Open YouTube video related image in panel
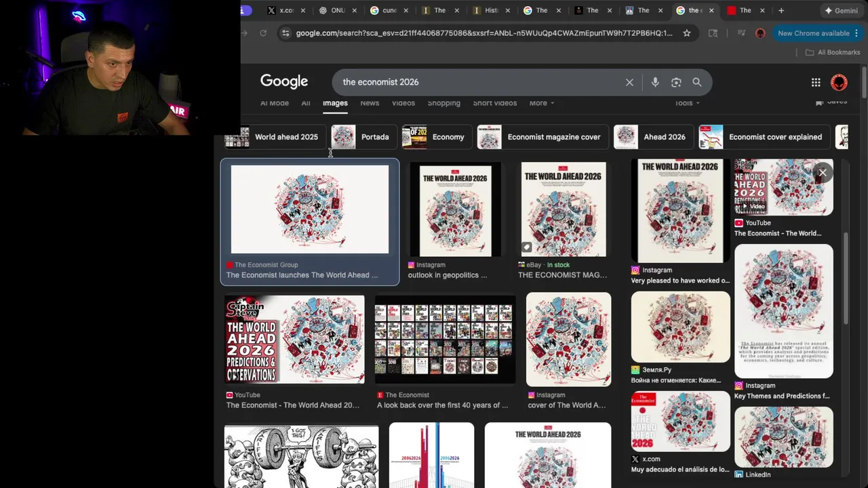This screenshot has width=868, height=488. (783, 188)
